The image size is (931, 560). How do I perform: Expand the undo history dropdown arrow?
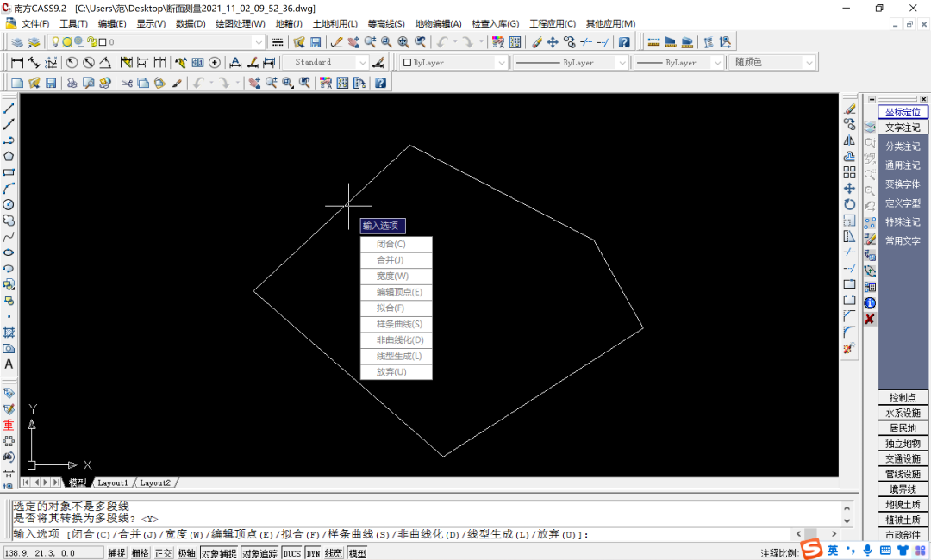[x=455, y=42]
